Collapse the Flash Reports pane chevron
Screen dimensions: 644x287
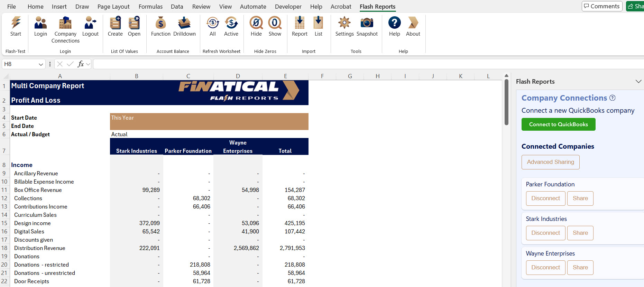coord(638,82)
